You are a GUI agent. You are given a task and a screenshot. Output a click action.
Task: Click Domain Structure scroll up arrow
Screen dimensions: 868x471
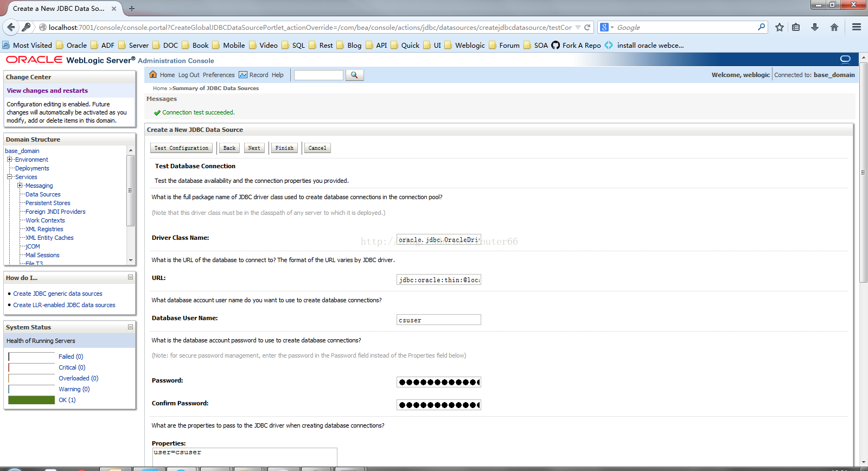(x=130, y=150)
